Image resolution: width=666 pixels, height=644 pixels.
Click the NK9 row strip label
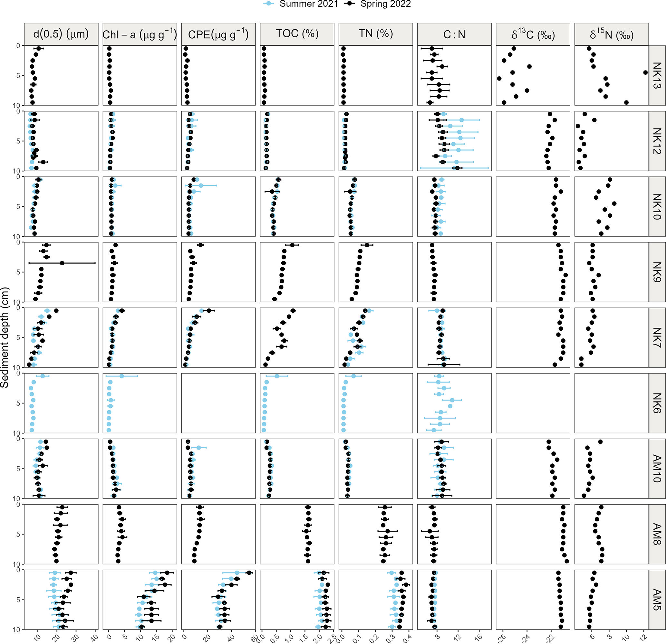point(657,272)
